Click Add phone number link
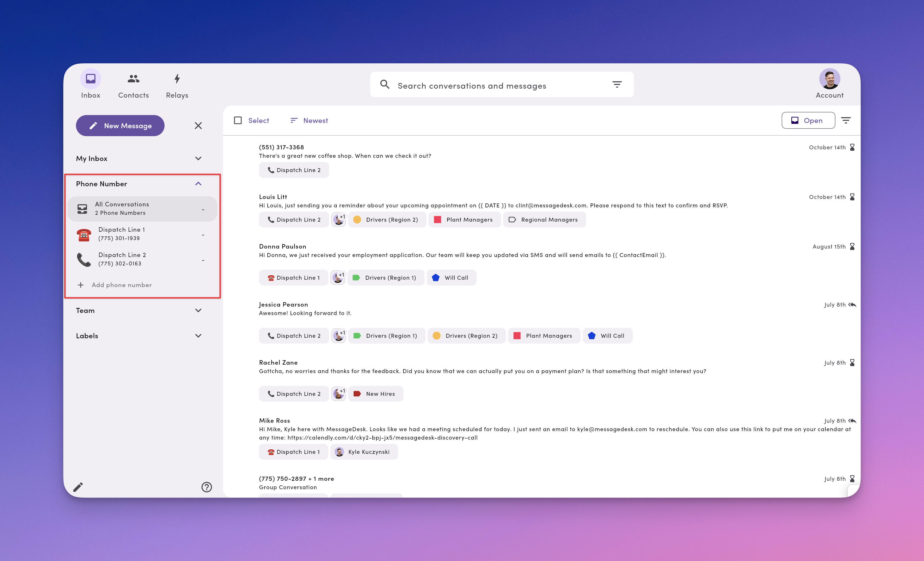 tap(122, 285)
